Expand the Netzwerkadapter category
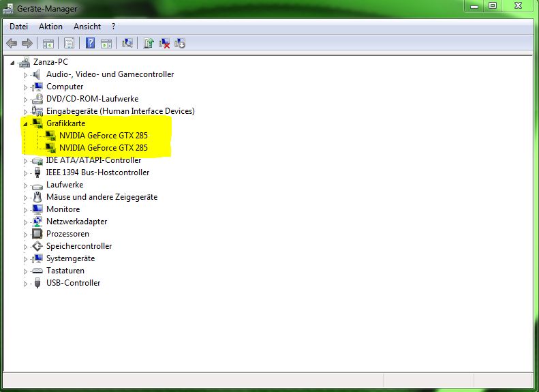Viewport: 539px width, 392px height. click(25, 222)
